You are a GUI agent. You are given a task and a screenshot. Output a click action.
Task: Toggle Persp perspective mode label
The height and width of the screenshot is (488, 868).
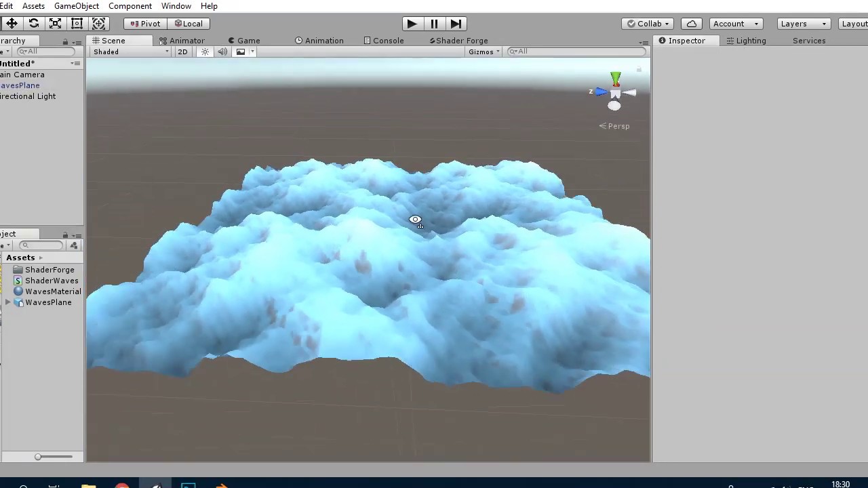614,126
